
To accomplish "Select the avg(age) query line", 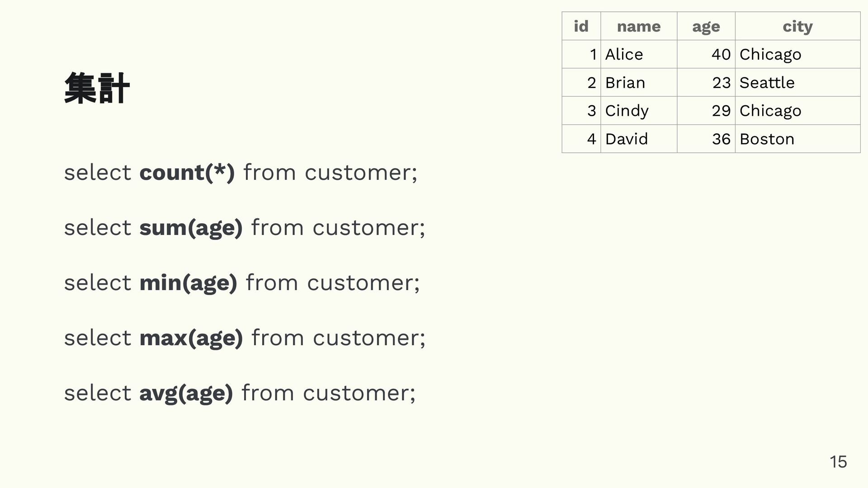I will [240, 393].
